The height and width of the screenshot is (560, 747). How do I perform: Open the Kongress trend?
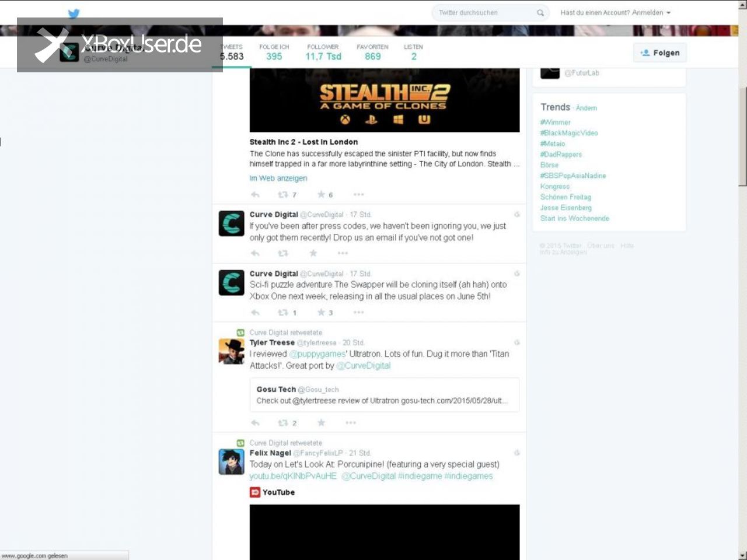point(555,187)
